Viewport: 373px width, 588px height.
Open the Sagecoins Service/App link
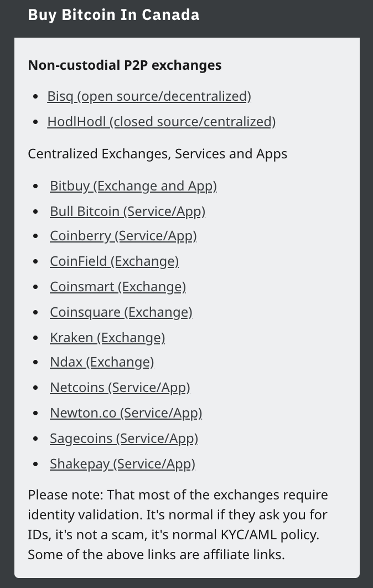124,439
